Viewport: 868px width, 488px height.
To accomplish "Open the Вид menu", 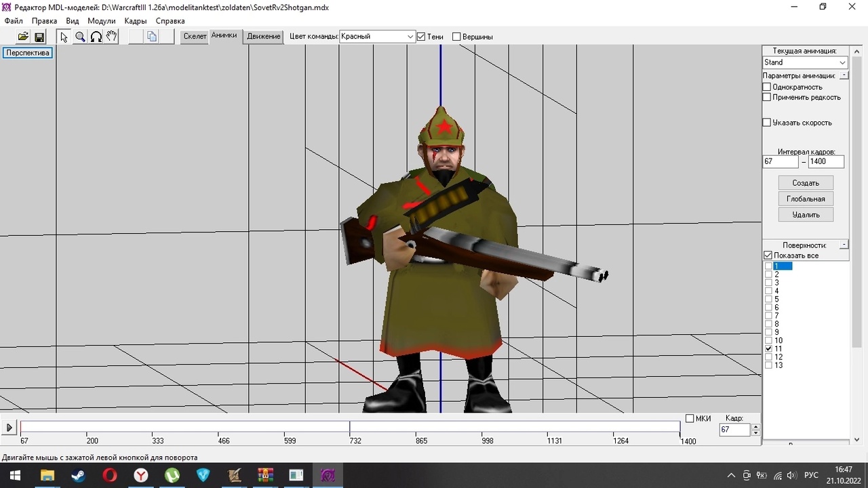I will tap(73, 21).
